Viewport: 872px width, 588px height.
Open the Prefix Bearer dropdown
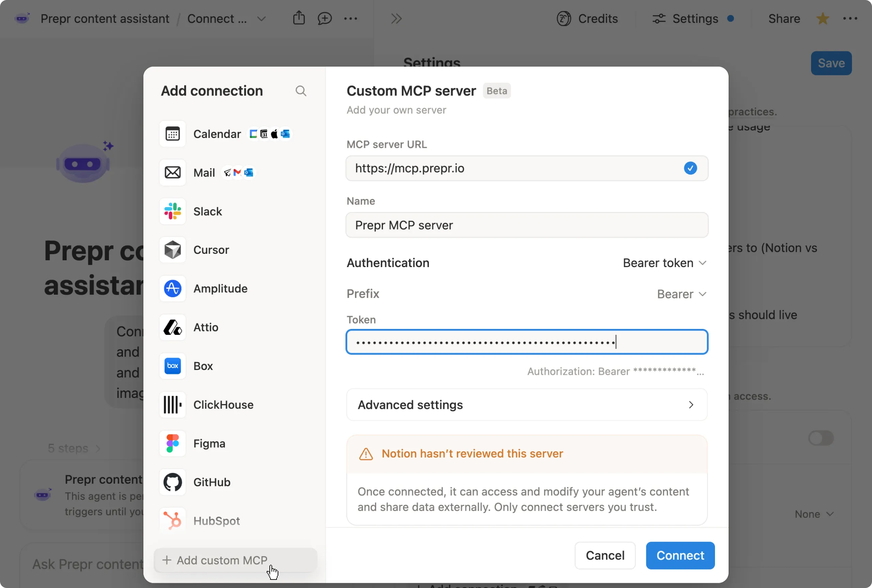click(x=682, y=294)
